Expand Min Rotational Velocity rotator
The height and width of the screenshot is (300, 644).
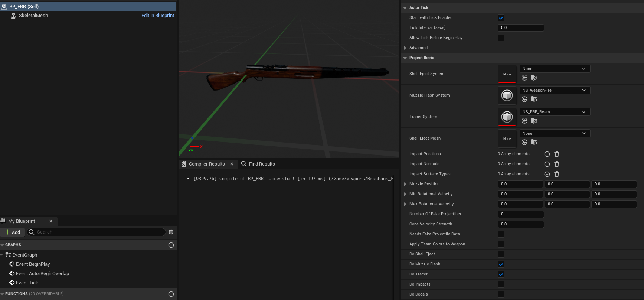(x=405, y=194)
